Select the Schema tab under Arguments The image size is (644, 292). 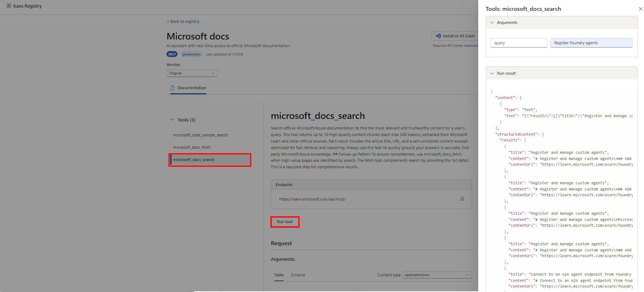298,275
